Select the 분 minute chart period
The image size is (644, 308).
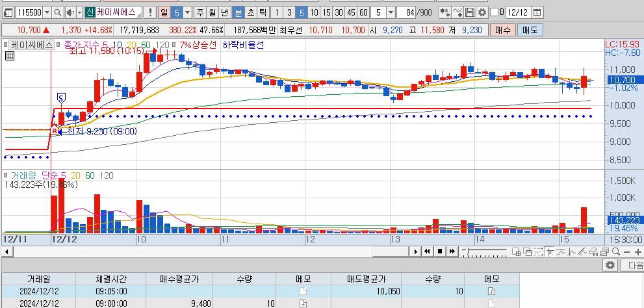click(x=238, y=12)
